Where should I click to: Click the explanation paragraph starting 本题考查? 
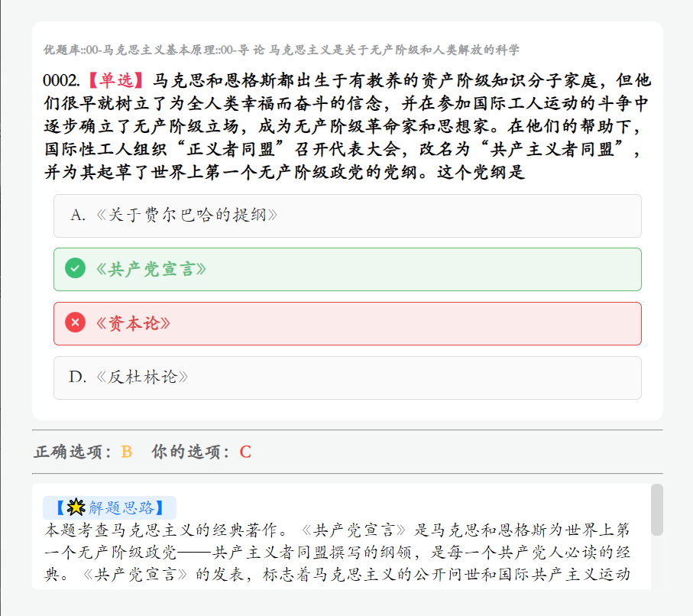point(338,553)
